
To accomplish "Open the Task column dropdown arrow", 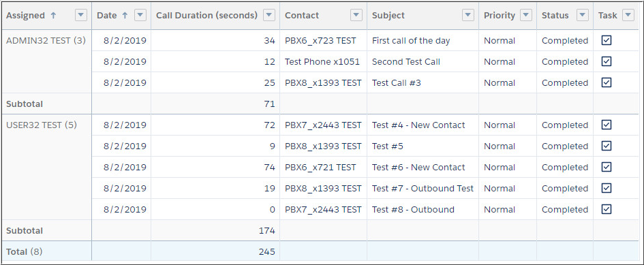I will pos(628,15).
